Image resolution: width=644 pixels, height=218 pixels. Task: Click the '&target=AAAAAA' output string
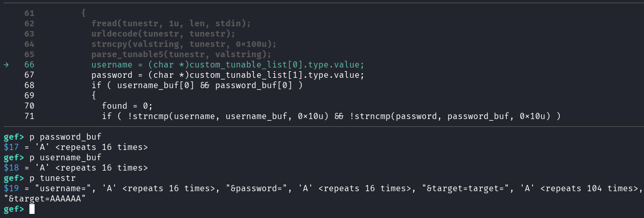(x=44, y=198)
